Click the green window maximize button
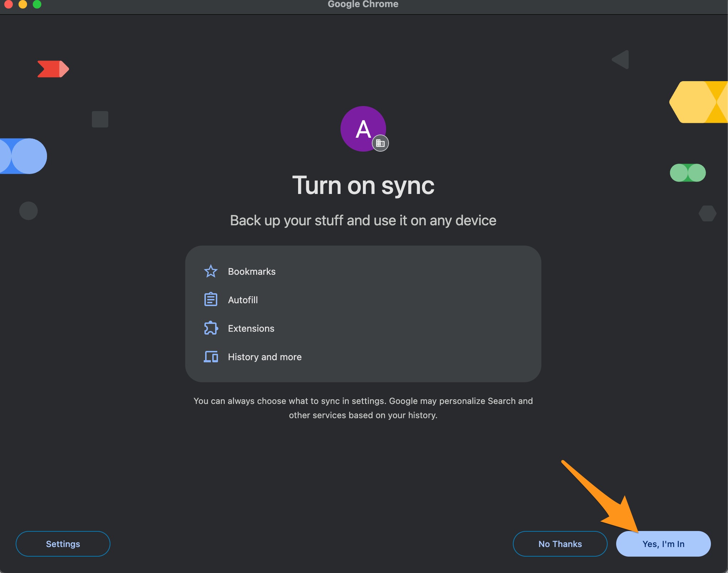The image size is (728, 573). pyautogui.click(x=37, y=4)
